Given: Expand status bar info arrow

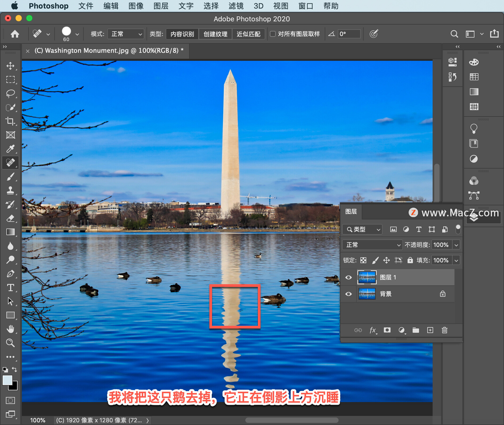Looking at the screenshot, I should click(x=148, y=420).
